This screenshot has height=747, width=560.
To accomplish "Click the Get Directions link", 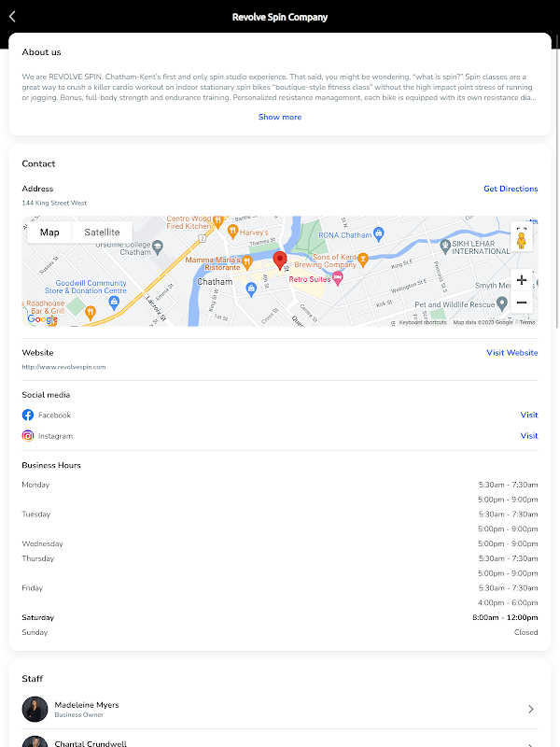I will 511,189.
